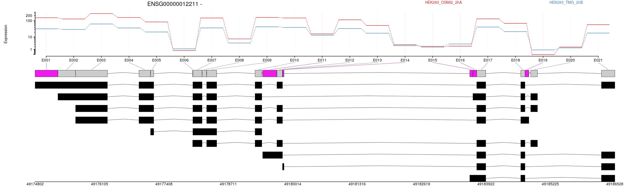The width and height of the screenshot is (644, 188).
Task: Click exon label E008
Action: (239, 60)
